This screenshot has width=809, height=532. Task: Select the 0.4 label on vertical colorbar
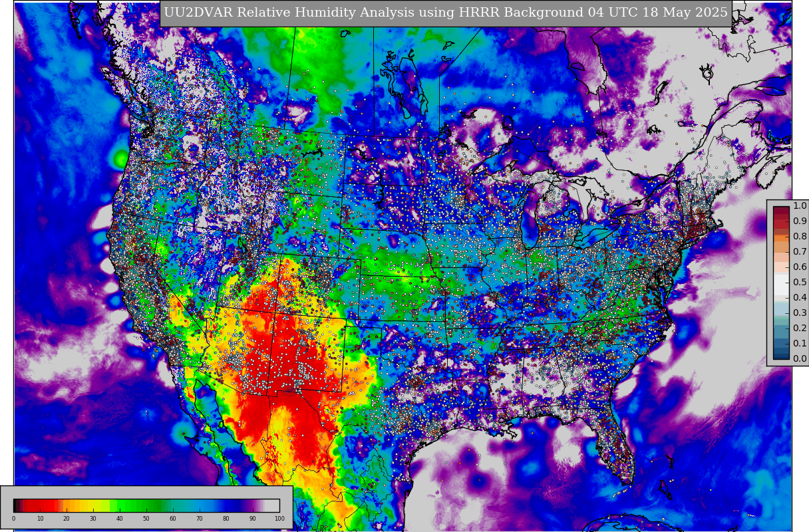pyautogui.click(x=800, y=298)
